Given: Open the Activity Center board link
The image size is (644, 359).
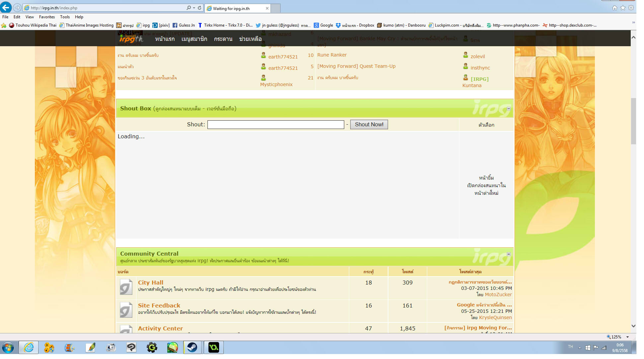Looking at the screenshot, I should [x=160, y=328].
